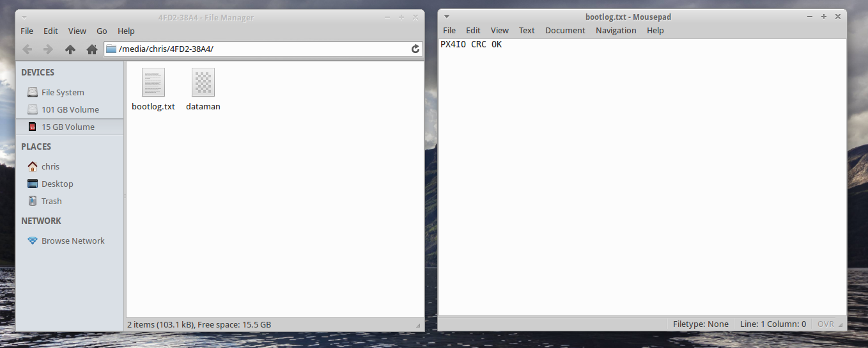Toggle the OVR overwrite mode indicator
The width and height of the screenshot is (868, 348).
tap(826, 324)
